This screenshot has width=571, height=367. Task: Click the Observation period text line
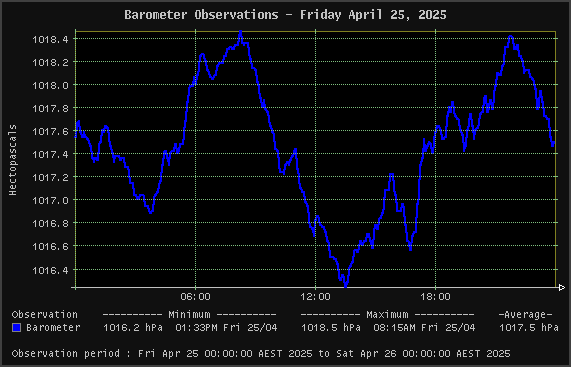click(261, 354)
